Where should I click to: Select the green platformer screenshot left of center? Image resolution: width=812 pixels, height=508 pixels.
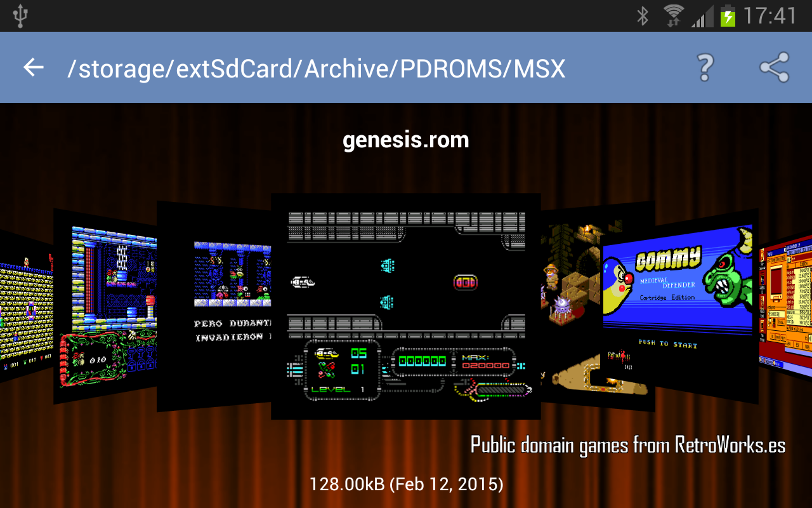coord(108,305)
